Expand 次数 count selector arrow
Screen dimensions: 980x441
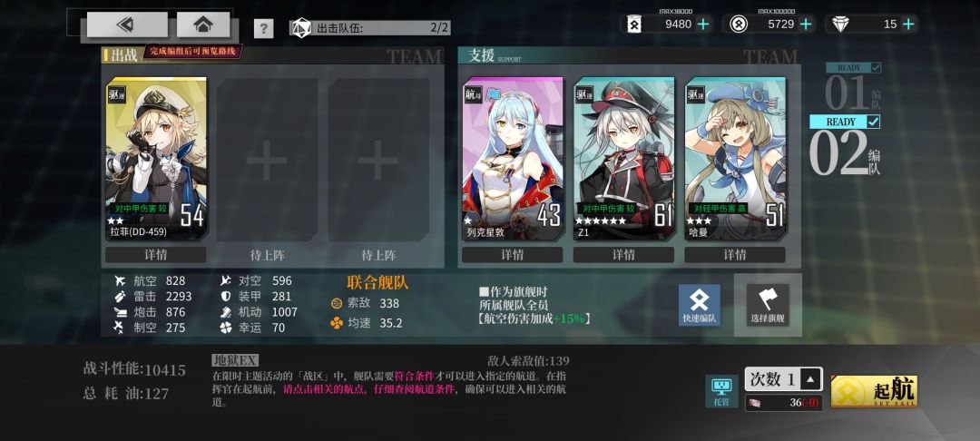[x=810, y=378]
